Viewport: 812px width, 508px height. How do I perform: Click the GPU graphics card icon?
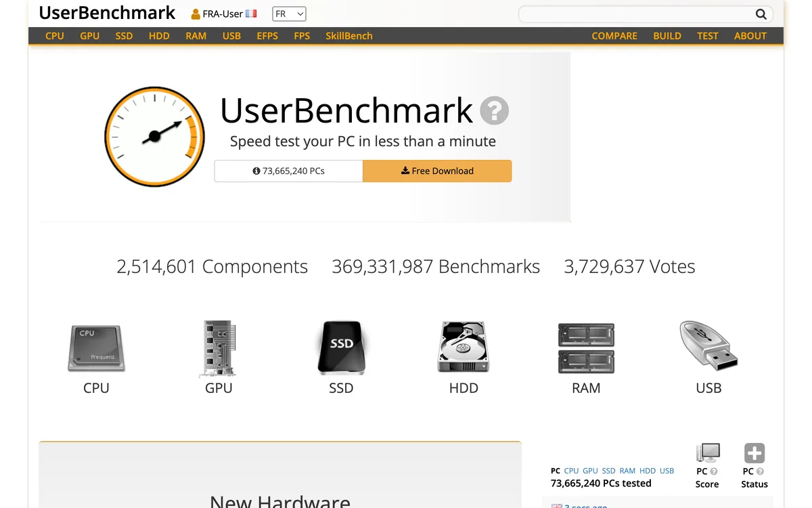tap(219, 348)
